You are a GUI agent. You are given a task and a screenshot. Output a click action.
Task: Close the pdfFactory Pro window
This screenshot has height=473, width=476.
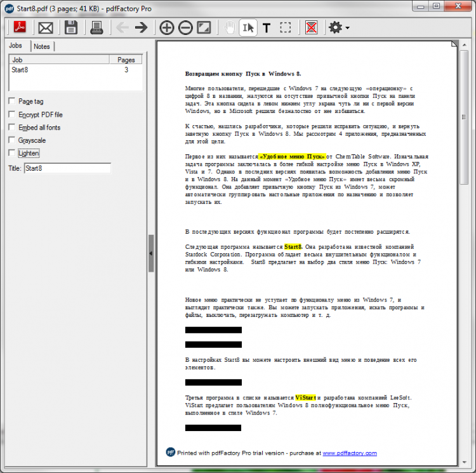pyautogui.click(x=458, y=6)
